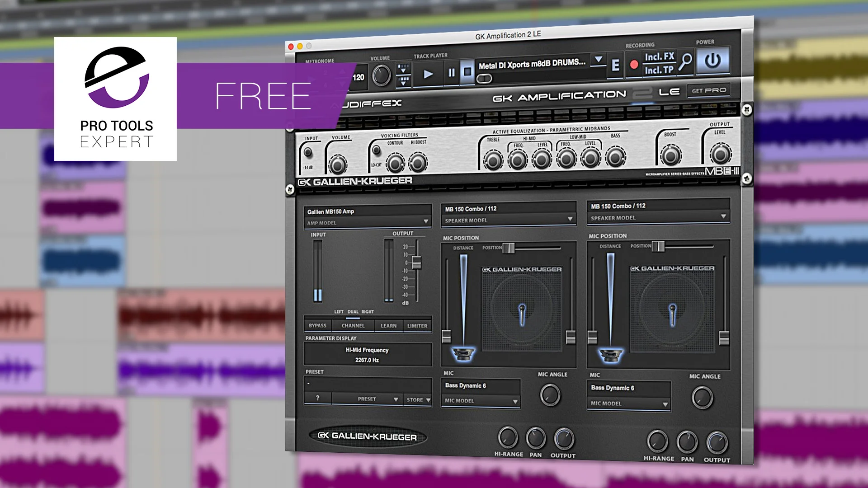Screen dimensions: 868x488
Task: Click the Metal DI Xports track name field
Action: coord(532,63)
